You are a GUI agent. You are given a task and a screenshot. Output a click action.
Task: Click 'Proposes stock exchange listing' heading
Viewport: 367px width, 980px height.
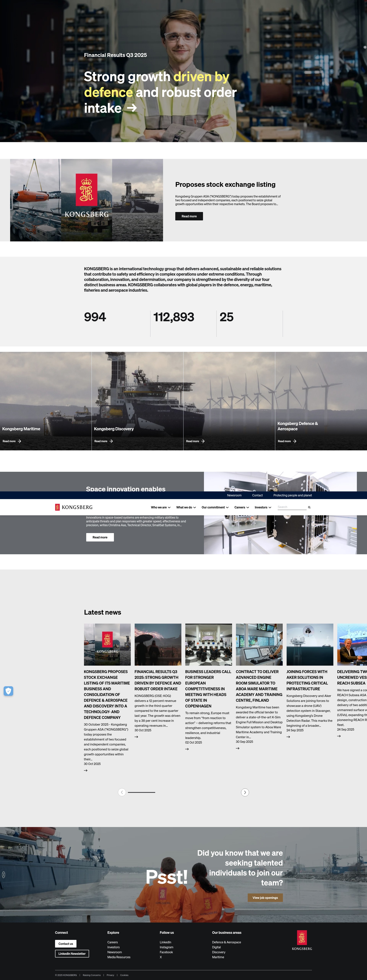pos(225,185)
